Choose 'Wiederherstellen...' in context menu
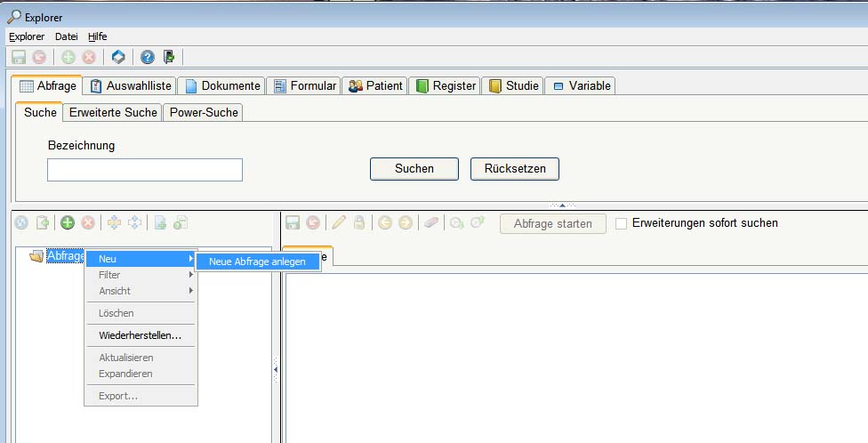 pos(140,335)
